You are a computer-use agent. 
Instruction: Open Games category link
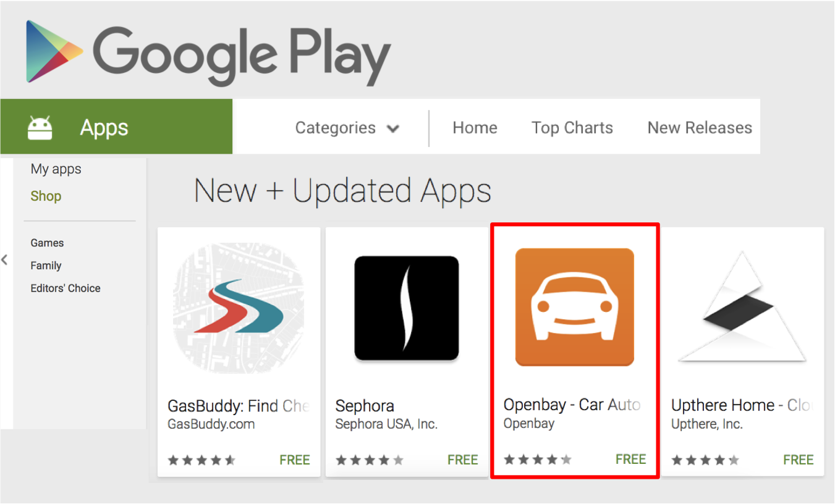pos(47,243)
